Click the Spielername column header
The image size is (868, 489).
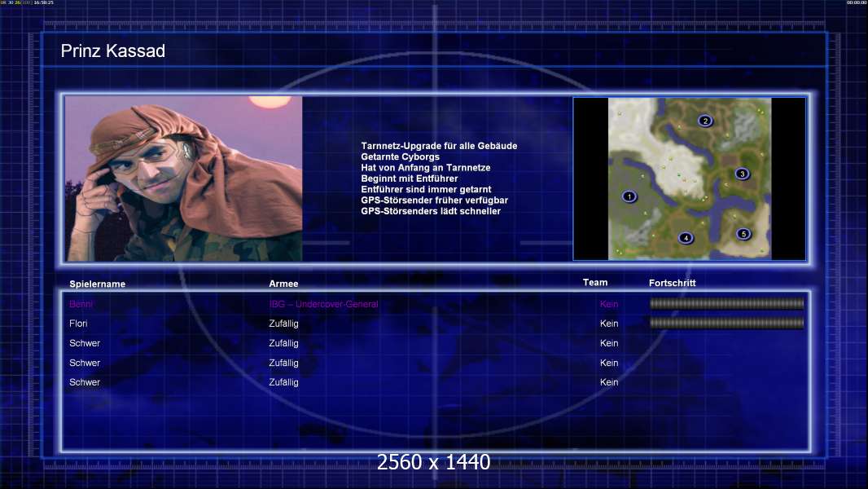98,284
